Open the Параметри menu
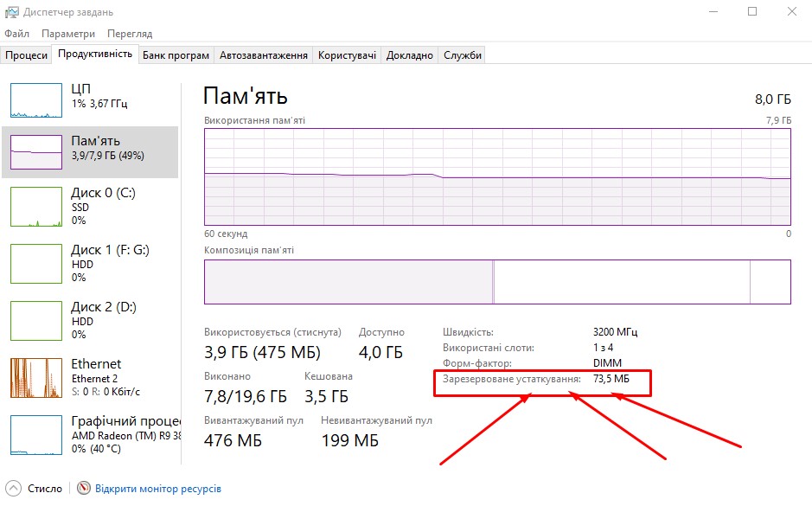The image size is (812, 506). point(68,34)
